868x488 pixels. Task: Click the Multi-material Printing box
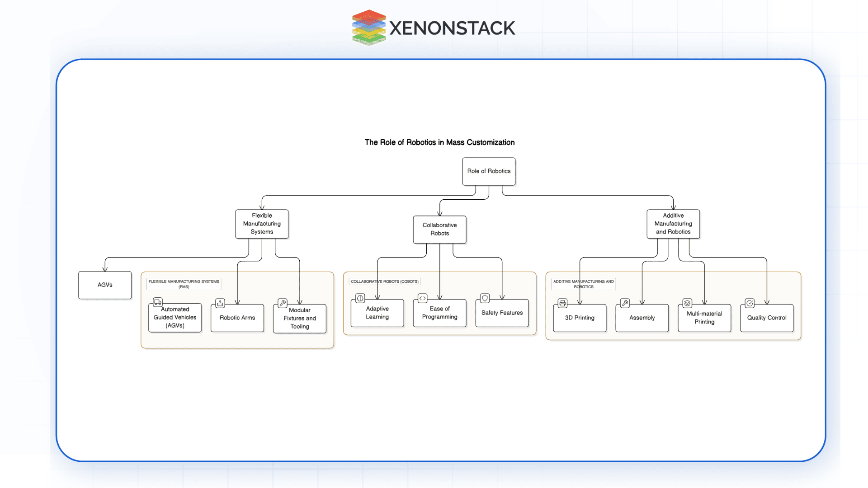point(704,318)
